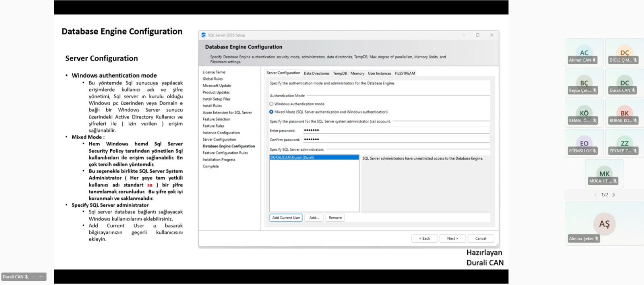Go to previous participants page arrow

596,195
